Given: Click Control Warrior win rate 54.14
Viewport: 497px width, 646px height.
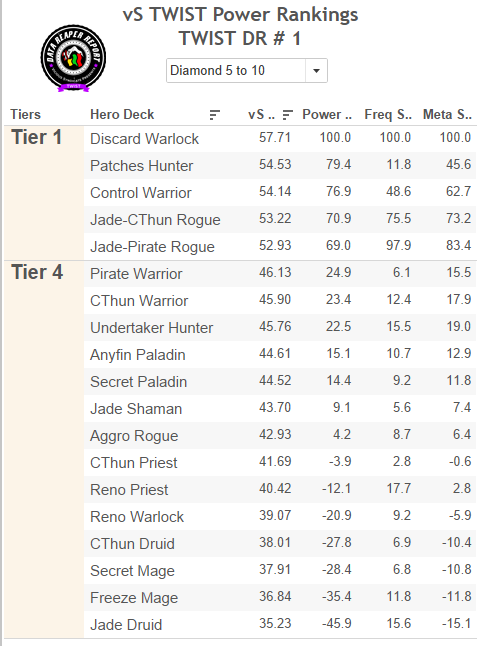Looking at the screenshot, I should click(x=275, y=192).
